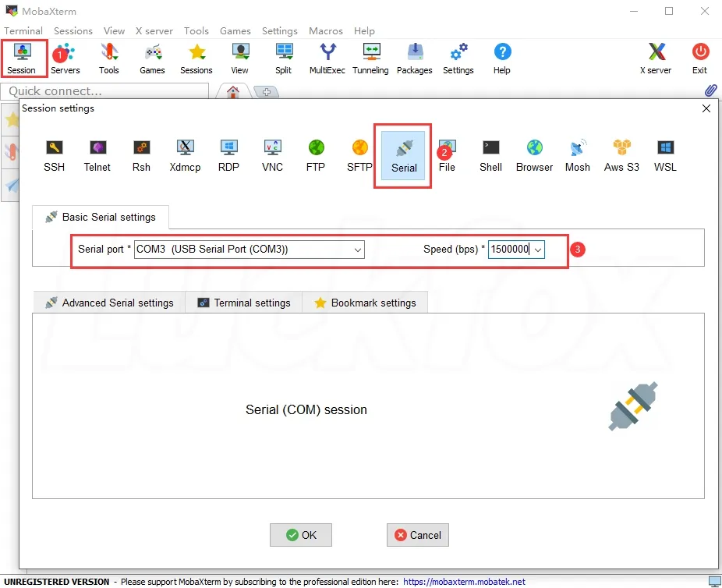This screenshot has height=588, width=722.
Task: Select the File session type
Action: 447,156
